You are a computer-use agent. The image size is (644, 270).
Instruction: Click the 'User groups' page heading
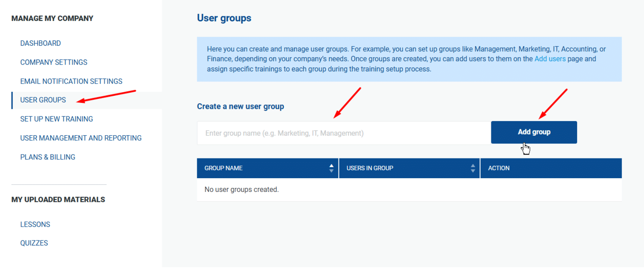click(x=224, y=18)
